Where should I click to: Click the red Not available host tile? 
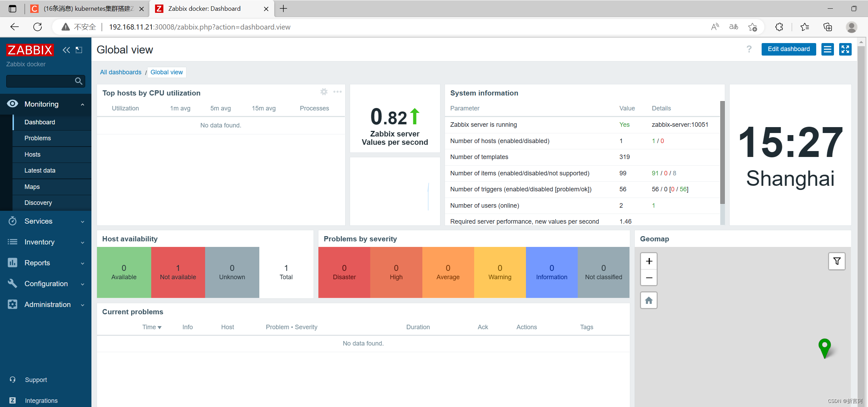[x=178, y=272]
